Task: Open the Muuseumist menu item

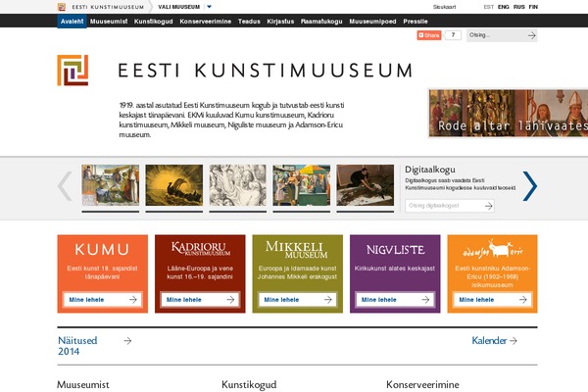Action: (x=109, y=22)
